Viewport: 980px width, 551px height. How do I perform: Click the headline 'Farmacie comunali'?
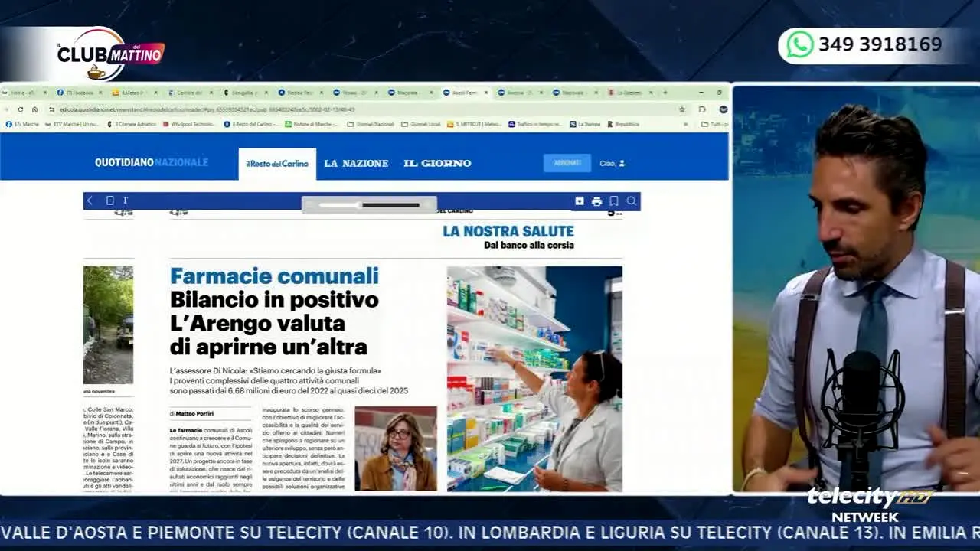coord(274,276)
